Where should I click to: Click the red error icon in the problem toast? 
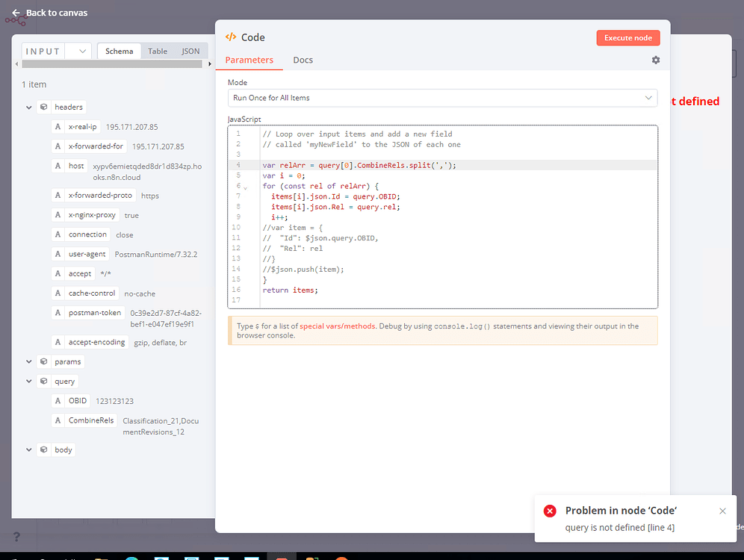pos(550,511)
